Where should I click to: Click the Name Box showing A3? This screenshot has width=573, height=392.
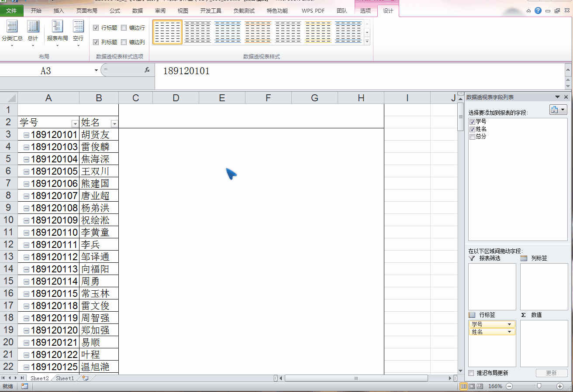46,71
